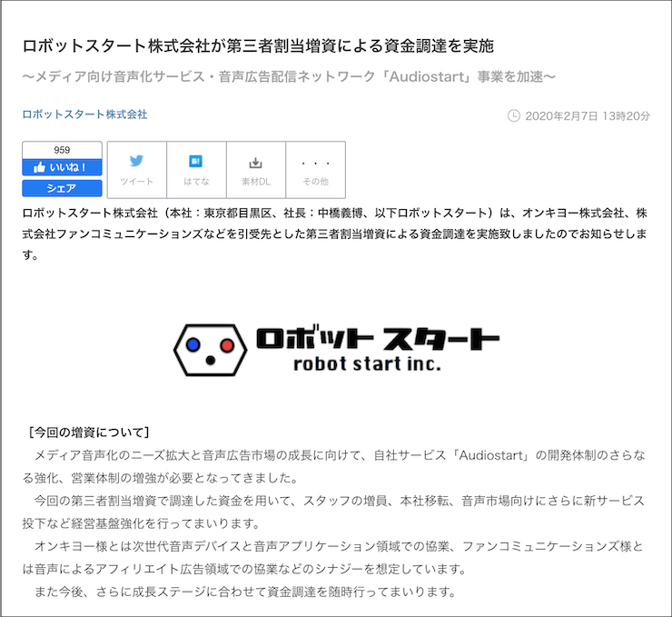Click the Hatena B! bookmark icon

[x=196, y=161]
